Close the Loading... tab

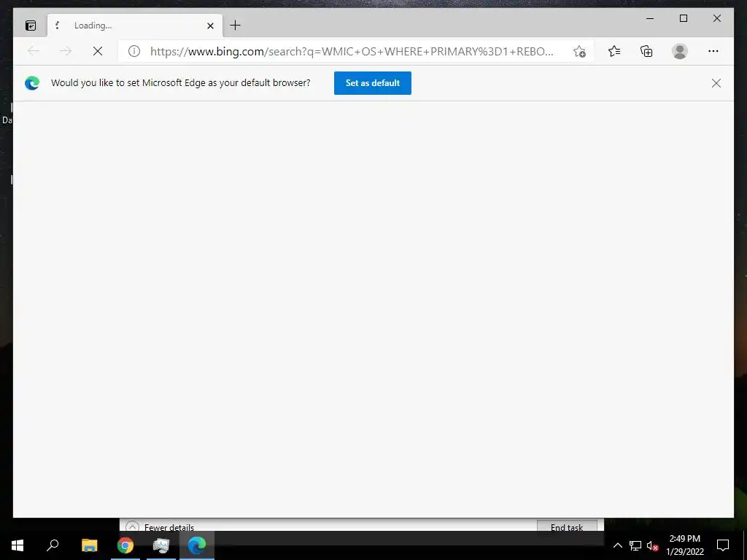tap(210, 26)
